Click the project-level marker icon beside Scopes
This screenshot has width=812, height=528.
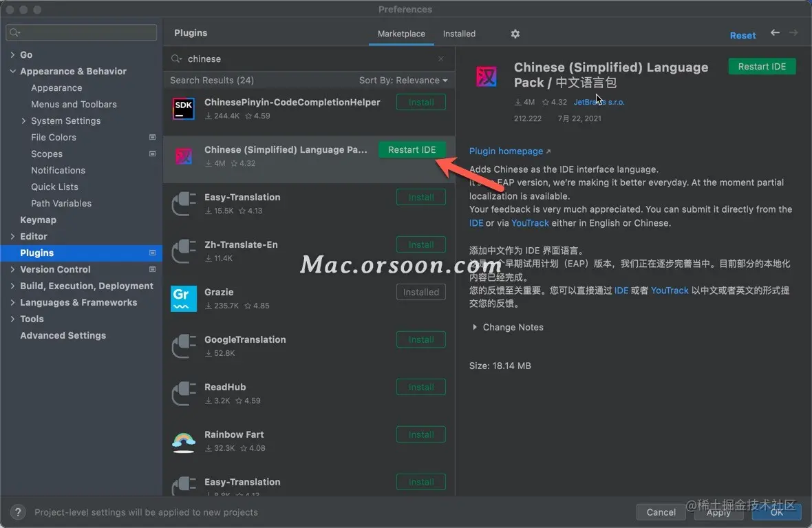pyautogui.click(x=152, y=154)
